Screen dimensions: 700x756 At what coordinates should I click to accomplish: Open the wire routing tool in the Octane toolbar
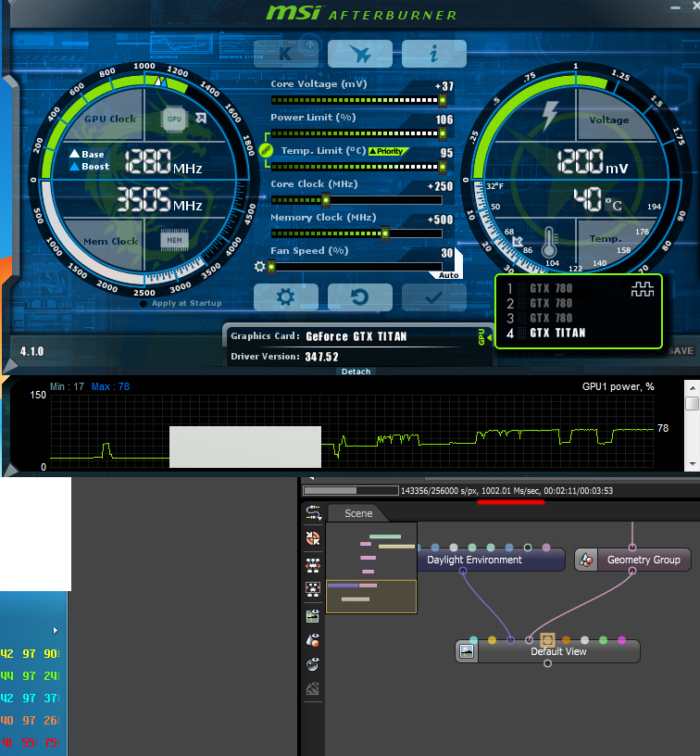coord(313,512)
